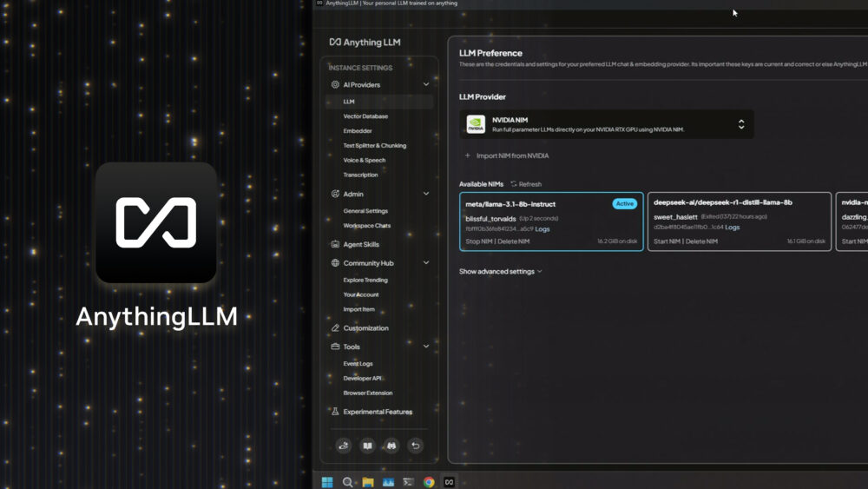The image size is (868, 489).
Task: Click the large AnythingLLM splash logo
Action: point(156,222)
